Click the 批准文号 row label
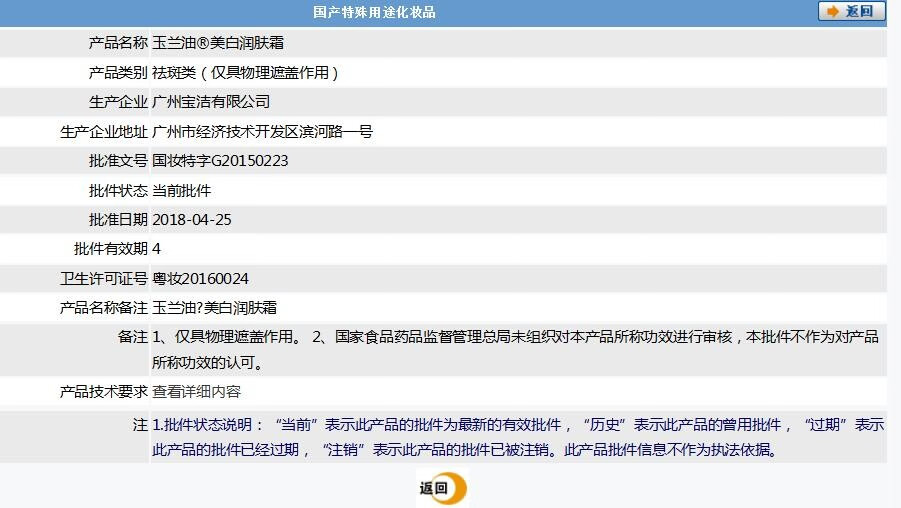The width and height of the screenshot is (901, 508). coord(118,161)
